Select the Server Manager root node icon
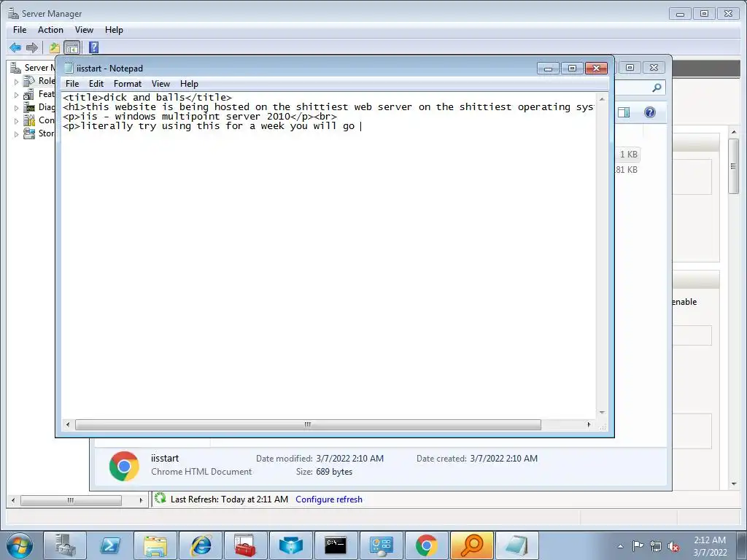Screen dimensions: 747x560 [16, 68]
